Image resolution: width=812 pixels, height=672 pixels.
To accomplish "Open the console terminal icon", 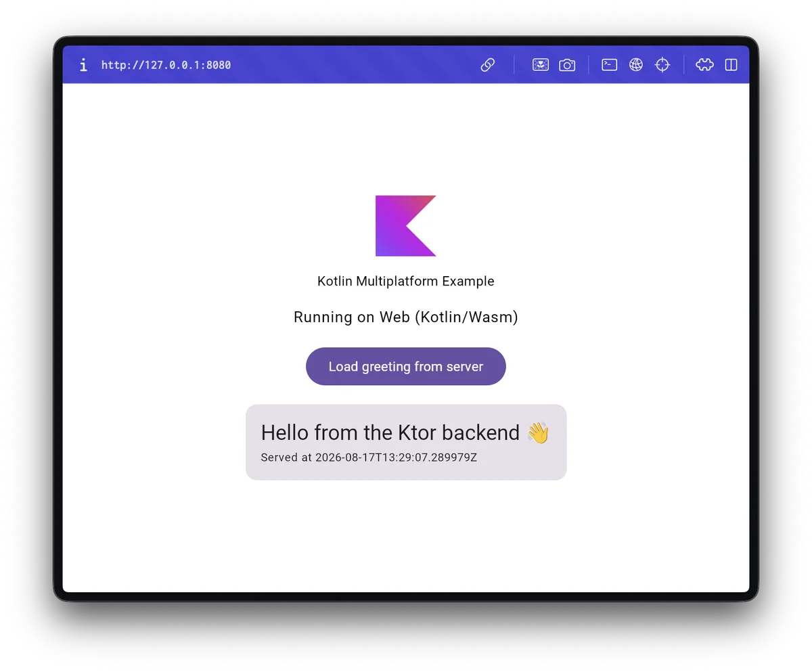I will tap(610, 65).
